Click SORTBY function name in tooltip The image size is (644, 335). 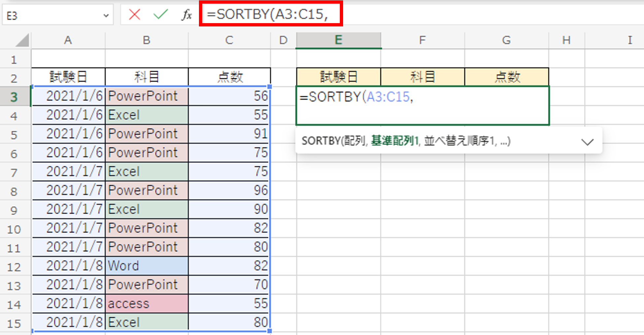click(x=321, y=141)
